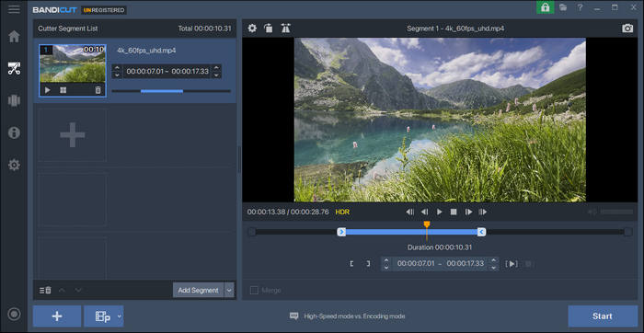Jump to next keyframe

click(x=483, y=212)
